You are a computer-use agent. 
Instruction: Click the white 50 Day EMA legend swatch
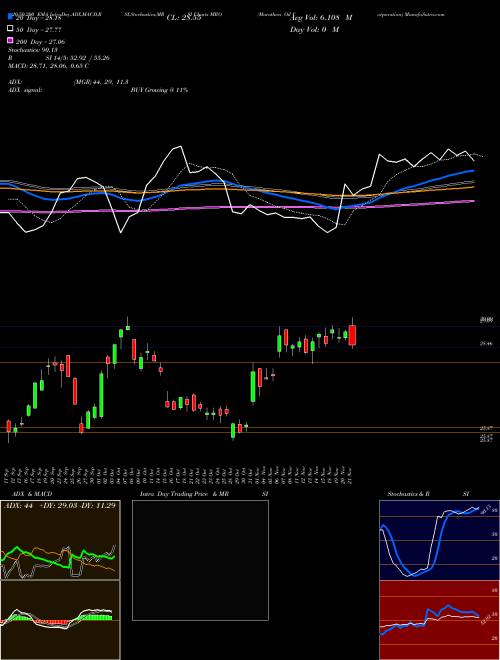(x=10, y=29)
